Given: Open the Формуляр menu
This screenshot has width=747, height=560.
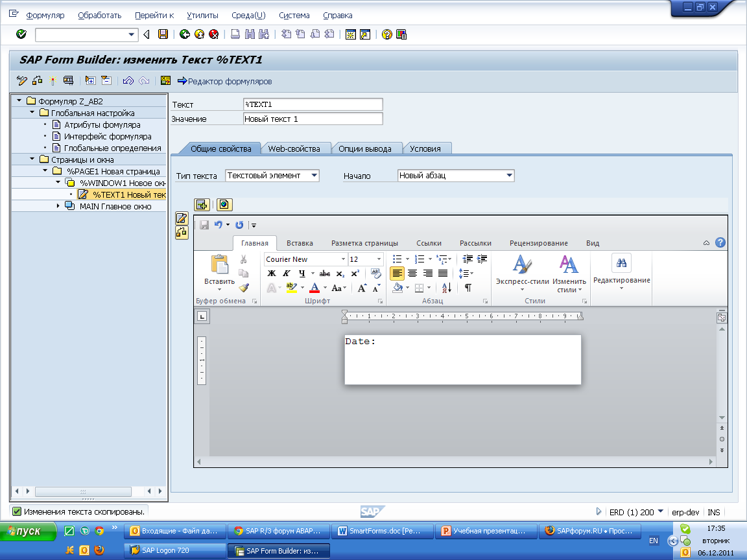Looking at the screenshot, I should (45, 16).
